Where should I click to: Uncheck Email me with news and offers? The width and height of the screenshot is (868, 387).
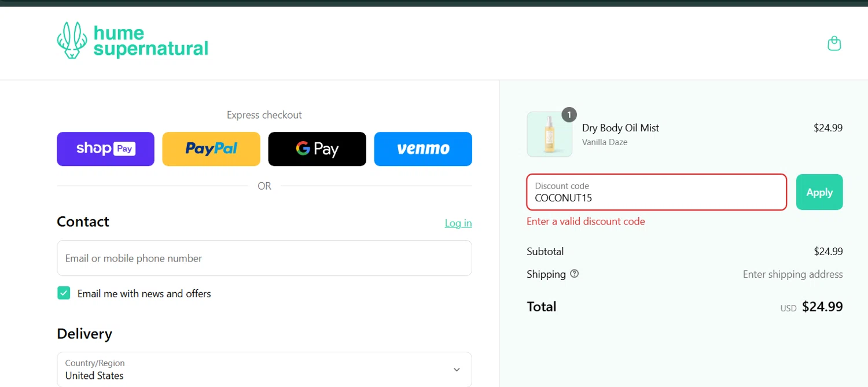click(64, 293)
